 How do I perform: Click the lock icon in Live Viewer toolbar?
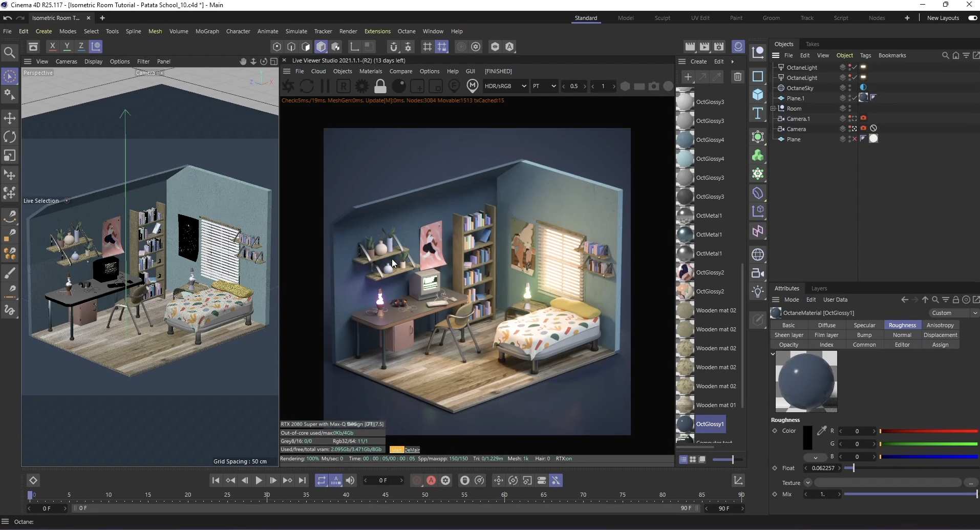coord(380,86)
